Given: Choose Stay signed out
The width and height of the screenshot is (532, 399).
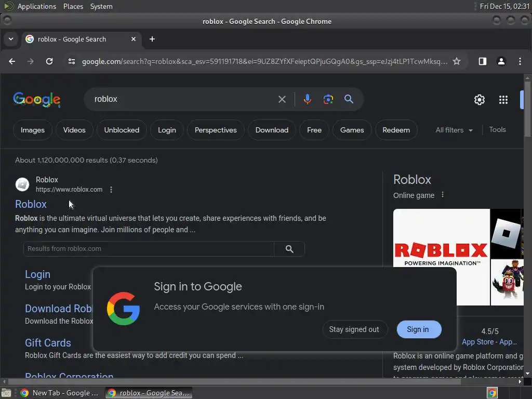Looking at the screenshot, I should point(354,329).
